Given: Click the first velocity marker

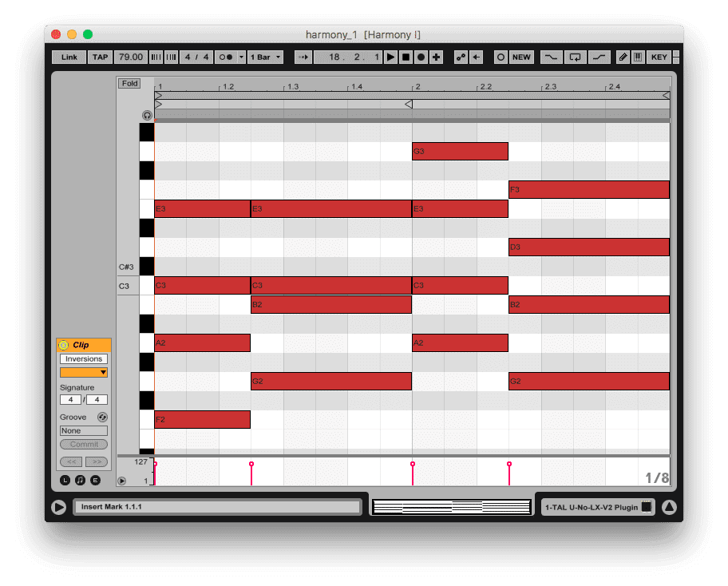Looking at the screenshot, I should pos(155,464).
